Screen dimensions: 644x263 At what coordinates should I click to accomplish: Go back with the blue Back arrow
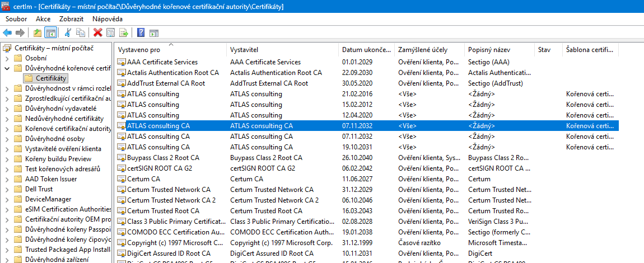(7, 33)
